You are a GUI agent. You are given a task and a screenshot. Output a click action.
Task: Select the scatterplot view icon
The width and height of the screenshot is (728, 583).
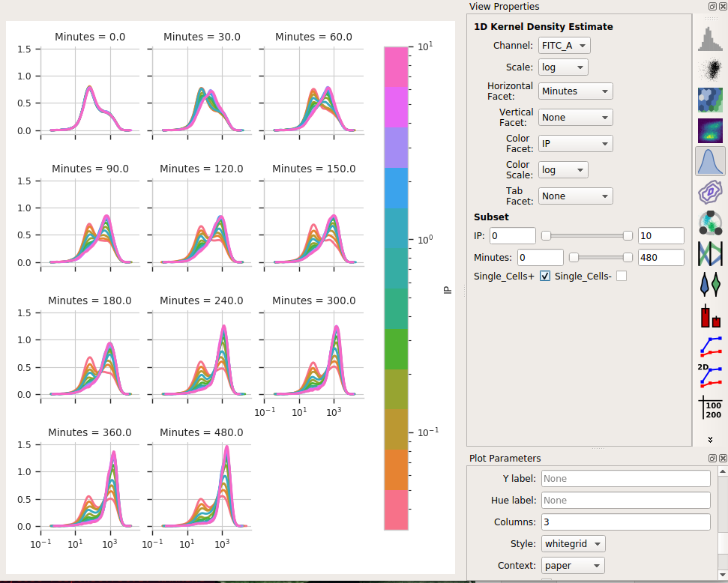pos(710,70)
